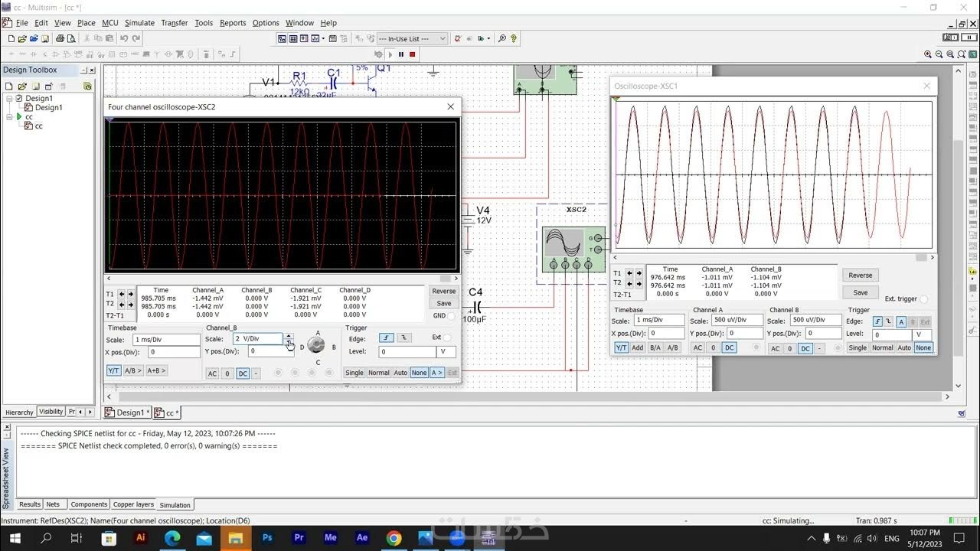Screen dimensions: 980x551
Task: Rotate the channel selector knob in XSC2
Action: click(316, 346)
